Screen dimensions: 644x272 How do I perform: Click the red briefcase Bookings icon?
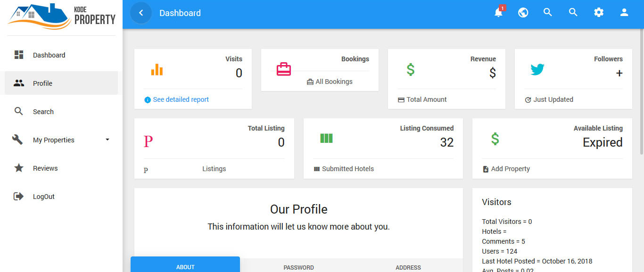(x=283, y=69)
